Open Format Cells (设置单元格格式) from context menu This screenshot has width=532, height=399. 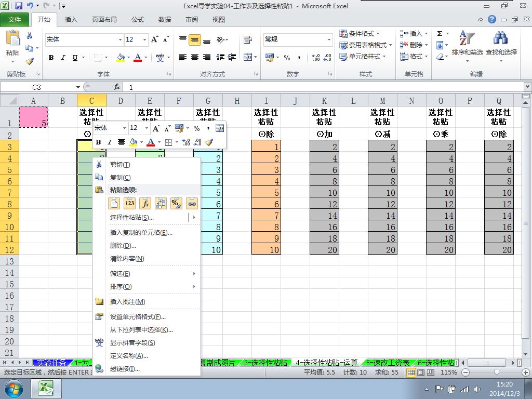click(147, 317)
